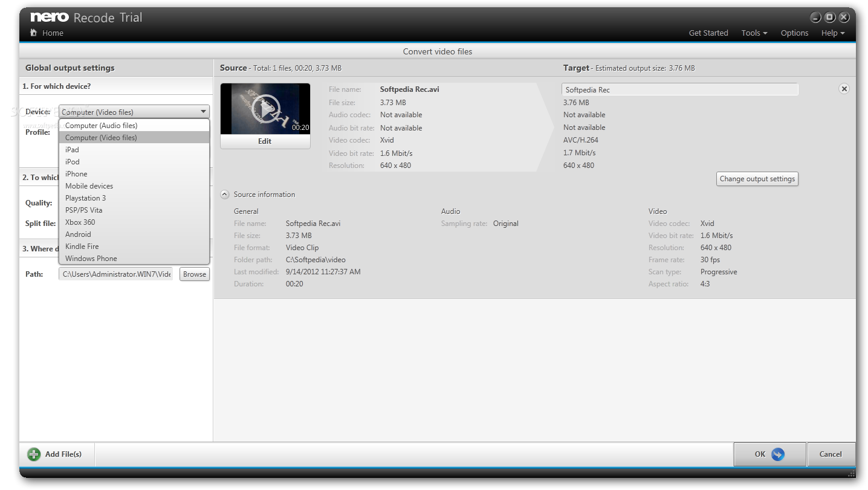Pick Mobile devices from the device list
This screenshot has width=868, height=490.
point(134,186)
